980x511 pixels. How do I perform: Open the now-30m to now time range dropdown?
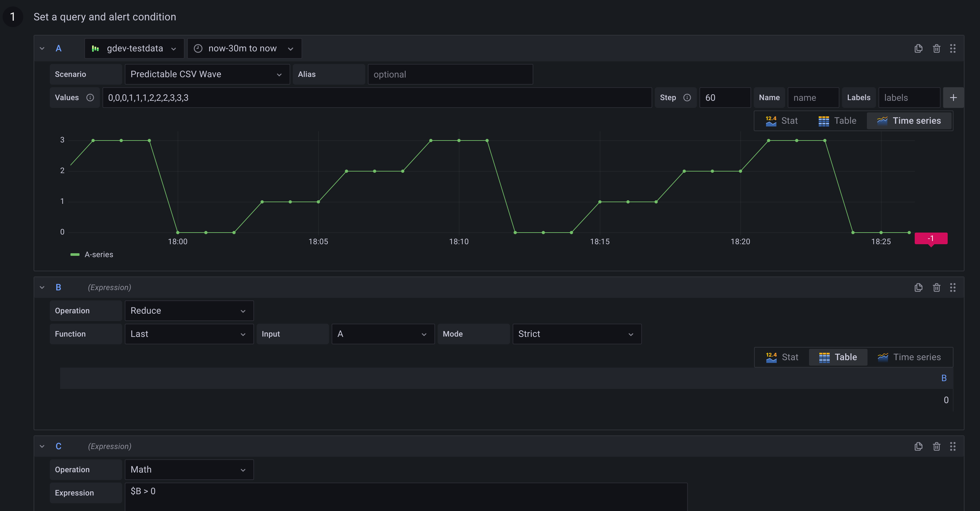pos(245,48)
